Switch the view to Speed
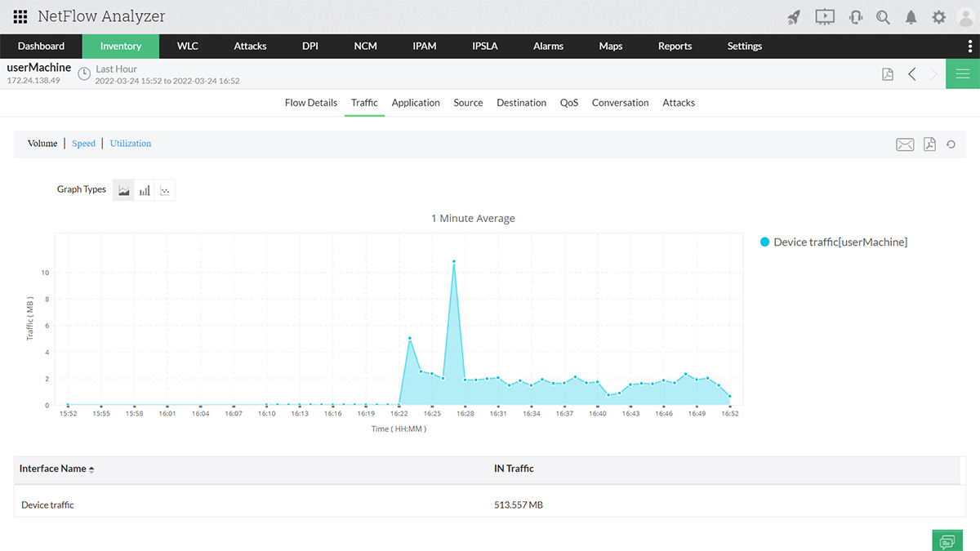980x551 pixels. pos(83,144)
